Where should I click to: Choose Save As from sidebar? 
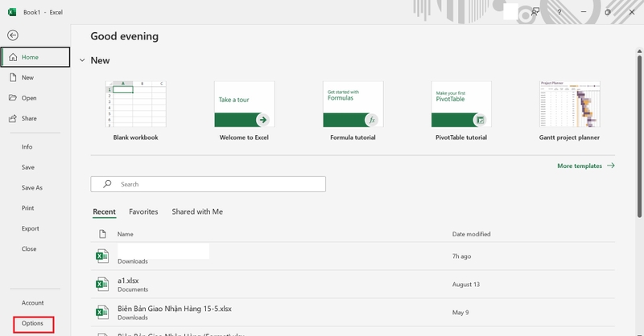pos(32,188)
